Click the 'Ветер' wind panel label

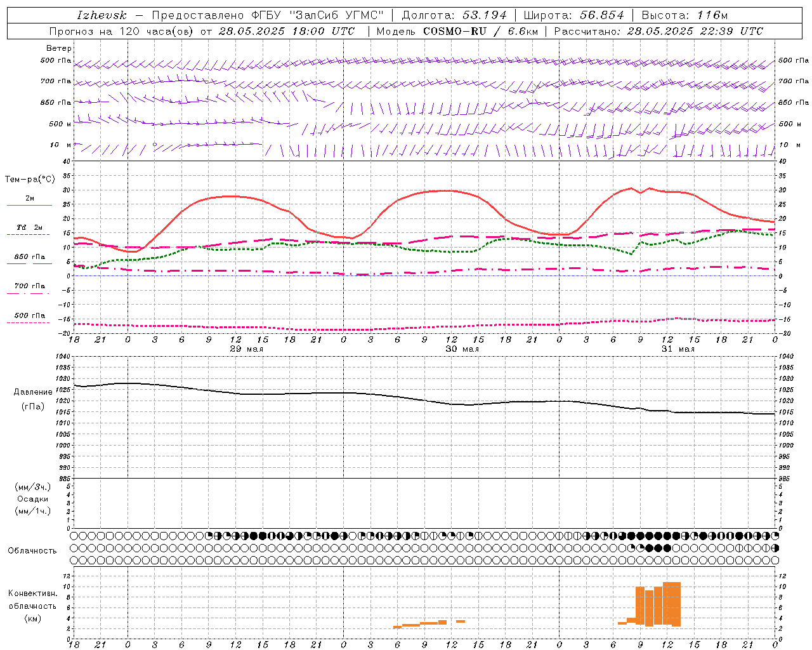coord(59,48)
